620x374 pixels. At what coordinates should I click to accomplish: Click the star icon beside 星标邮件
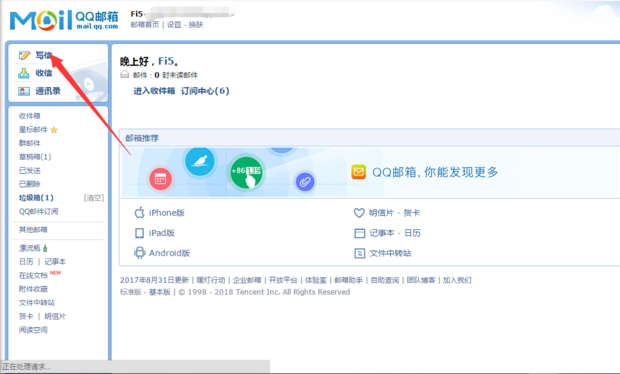pyautogui.click(x=54, y=130)
